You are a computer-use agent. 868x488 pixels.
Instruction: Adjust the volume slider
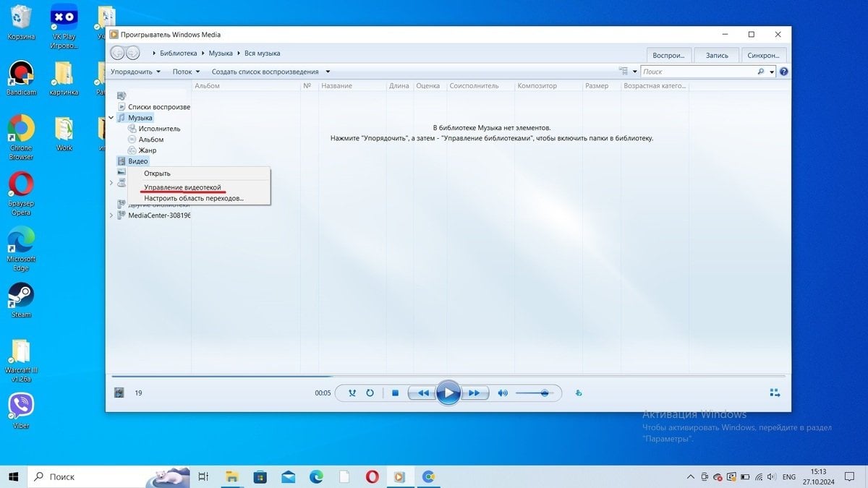[535, 393]
